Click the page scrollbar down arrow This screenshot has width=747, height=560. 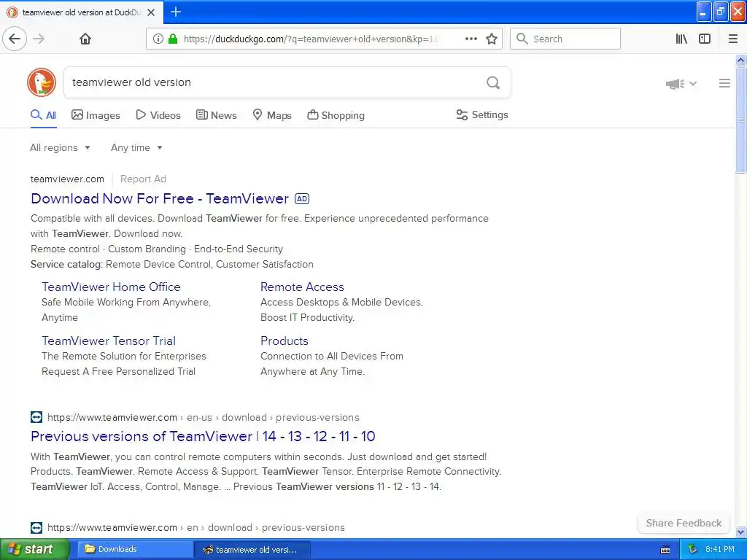pos(741,532)
